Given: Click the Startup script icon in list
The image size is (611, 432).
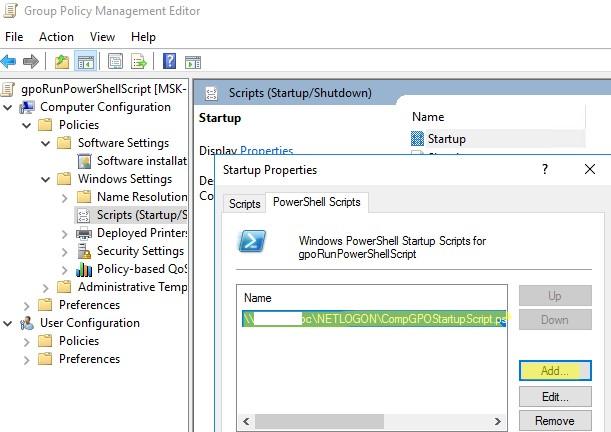Looking at the screenshot, I should coord(417,139).
